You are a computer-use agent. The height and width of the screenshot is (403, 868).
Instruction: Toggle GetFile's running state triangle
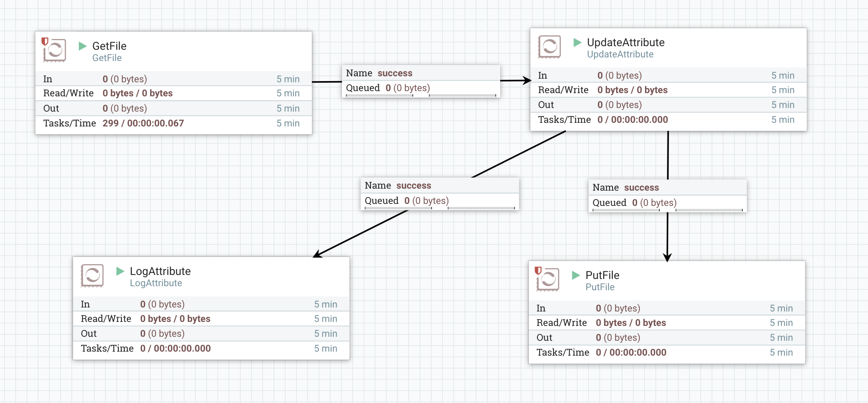click(x=83, y=46)
